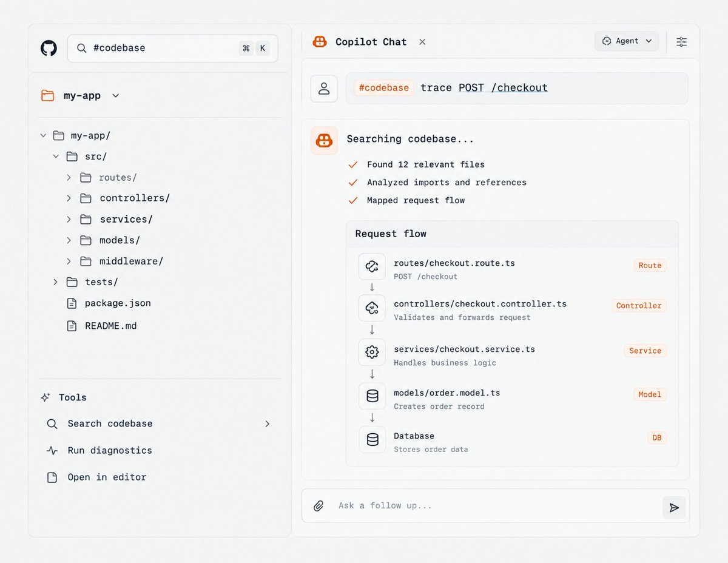Select the Copilot Chat tab
Viewport: 728px width, 563px height.
[371, 42]
